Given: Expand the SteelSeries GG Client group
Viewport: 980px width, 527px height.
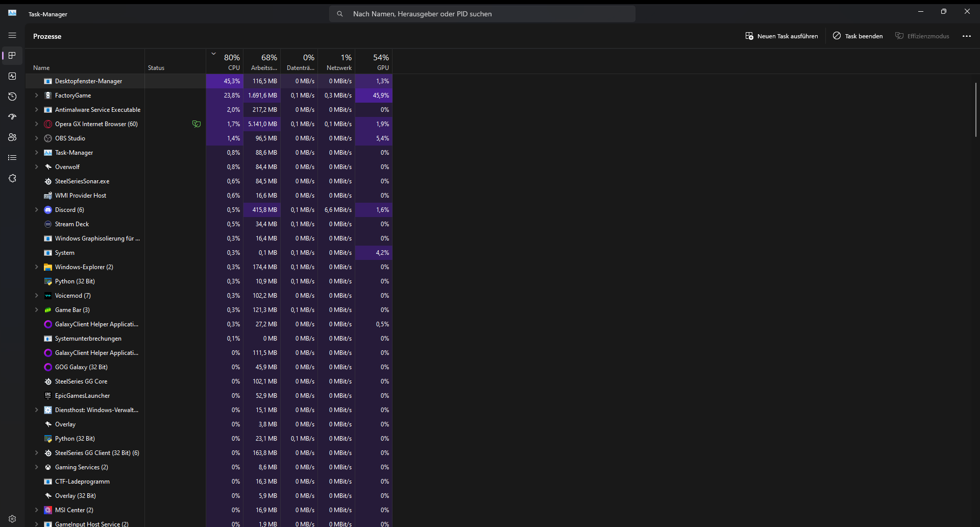Looking at the screenshot, I should tap(36, 453).
